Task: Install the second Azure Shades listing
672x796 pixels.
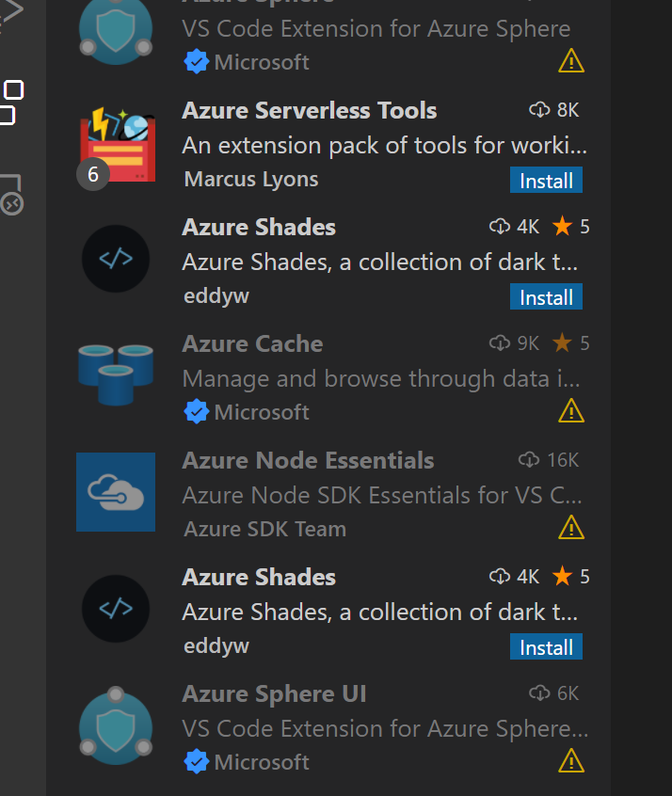Action: click(x=546, y=646)
